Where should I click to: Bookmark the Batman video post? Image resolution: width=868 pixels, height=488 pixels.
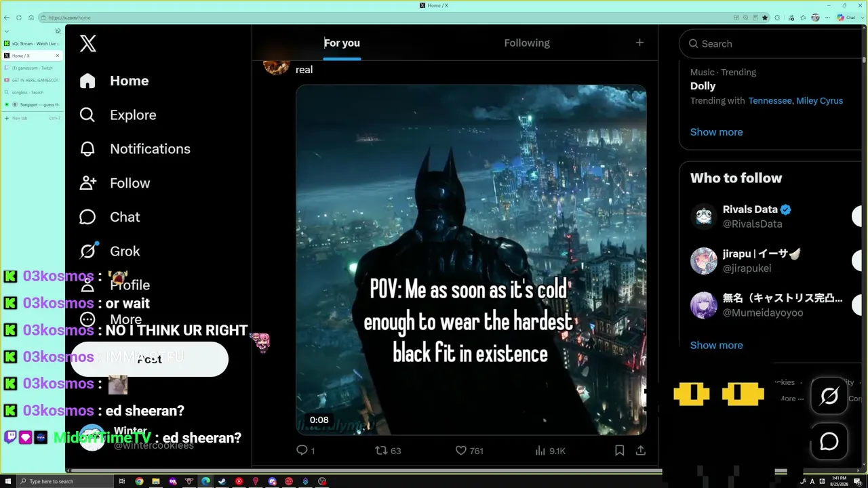pyautogui.click(x=619, y=450)
